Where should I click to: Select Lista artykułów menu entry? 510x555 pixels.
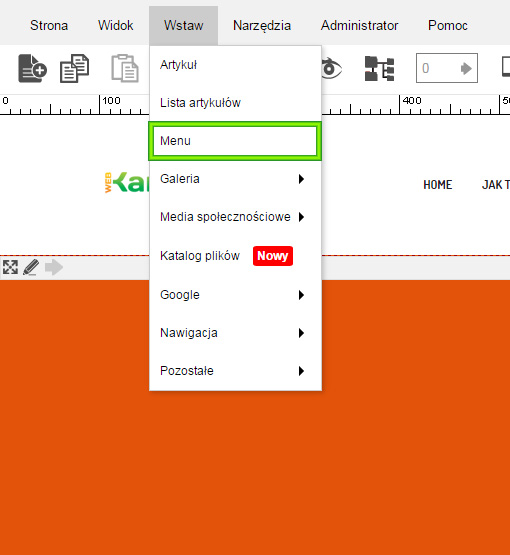click(x=235, y=103)
